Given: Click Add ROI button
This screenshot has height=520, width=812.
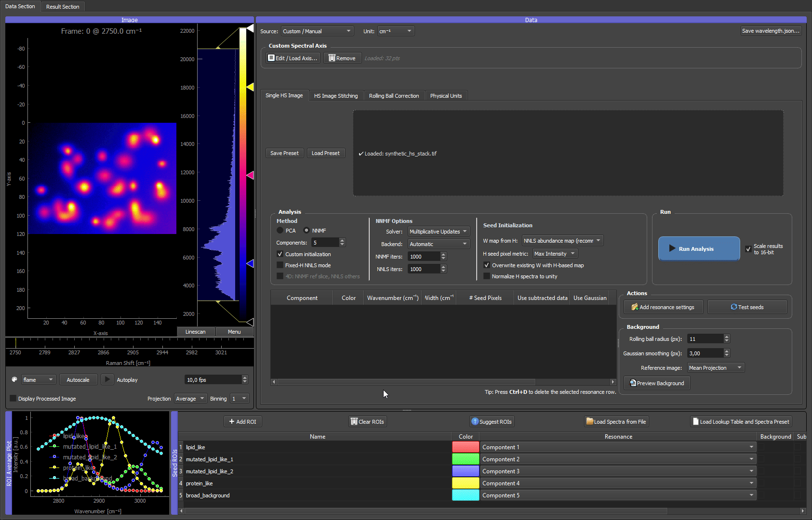Looking at the screenshot, I should (242, 422).
